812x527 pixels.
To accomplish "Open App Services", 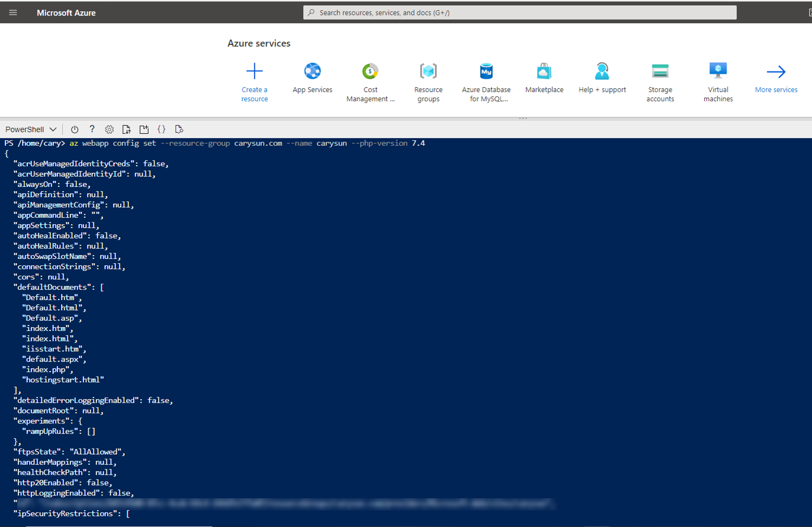I will click(312, 78).
